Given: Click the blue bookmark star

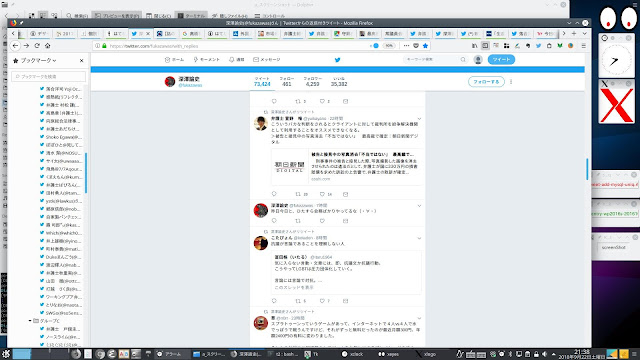Looking at the screenshot, I should [x=425, y=46].
